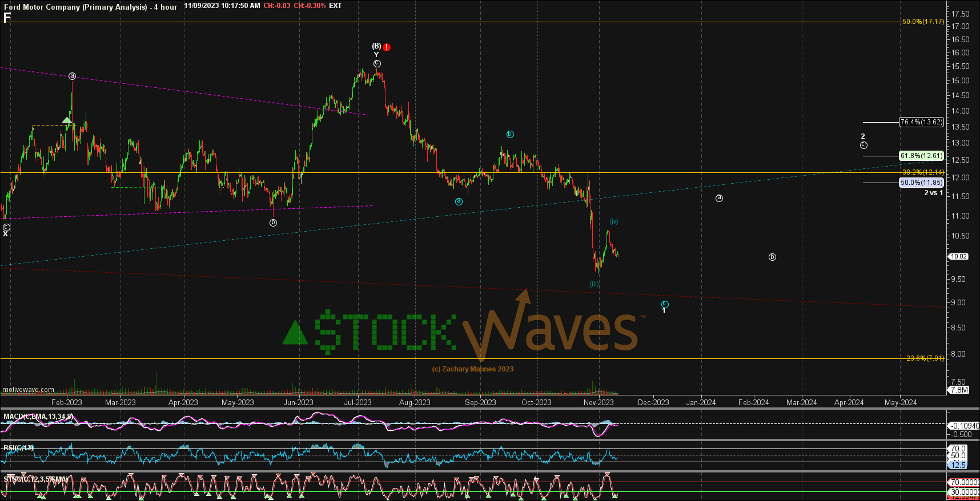Image resolution: width=980 pixels, height=501 pixels.
Task: Select the blue circled a label near Aug-2023
Action: (459, 201)
